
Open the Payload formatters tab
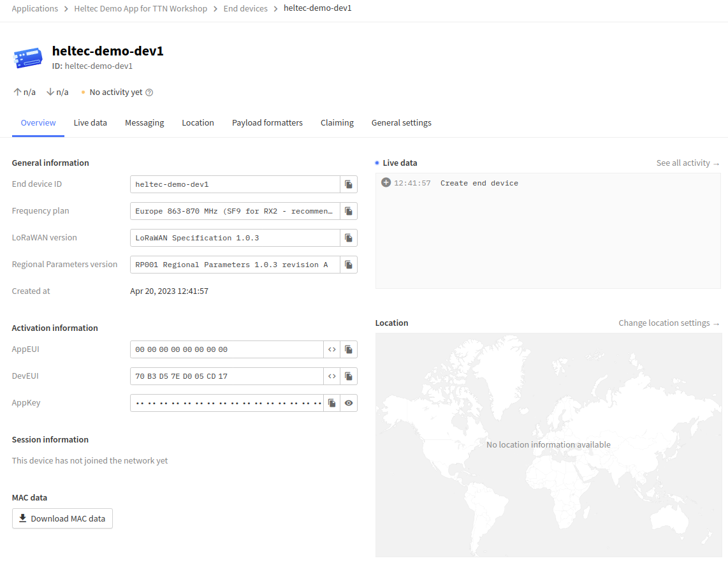point(268,122)
